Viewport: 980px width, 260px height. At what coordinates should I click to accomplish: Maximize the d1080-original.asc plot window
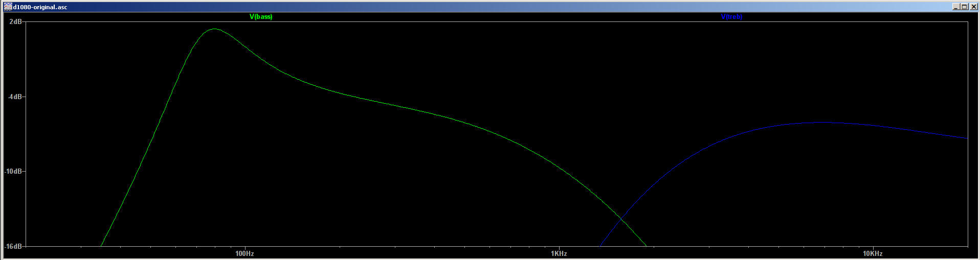(x=964, y=7)
